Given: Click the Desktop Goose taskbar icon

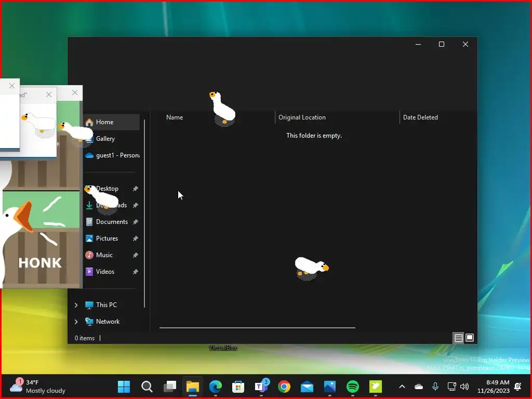Looking at the screenshot, I should tap(375, 387).
